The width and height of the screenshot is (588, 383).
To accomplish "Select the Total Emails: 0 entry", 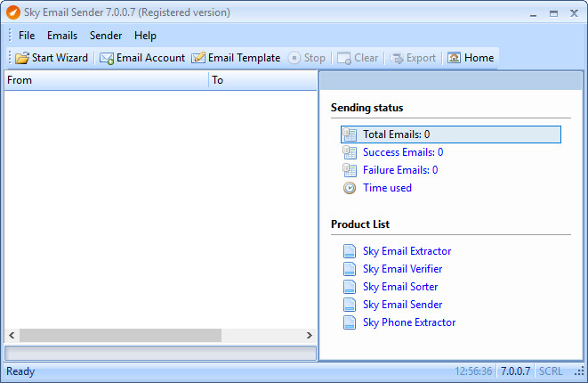I will (x=451, y=134).
